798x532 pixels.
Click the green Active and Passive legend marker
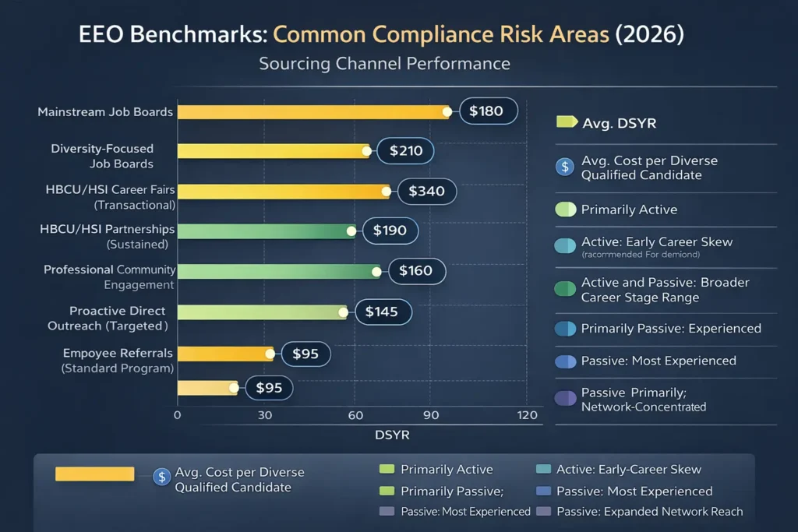coord(563,289)
